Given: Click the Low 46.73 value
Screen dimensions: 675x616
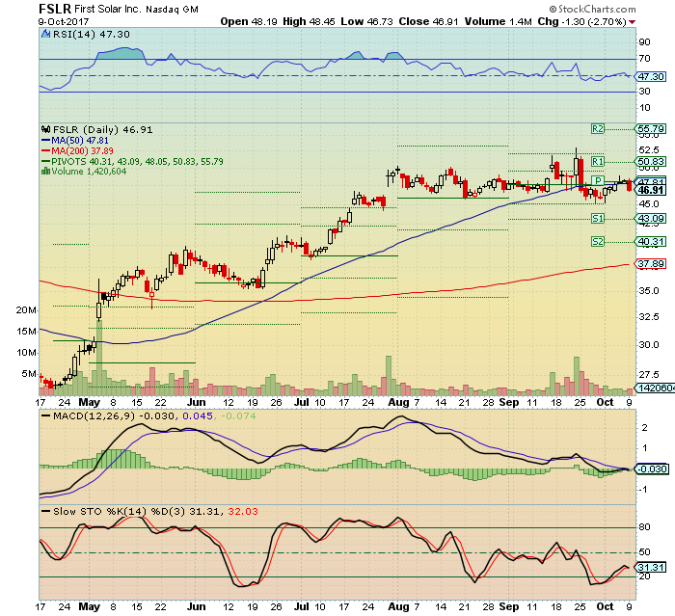Looking at the screenshot, I should coord(366,21).
